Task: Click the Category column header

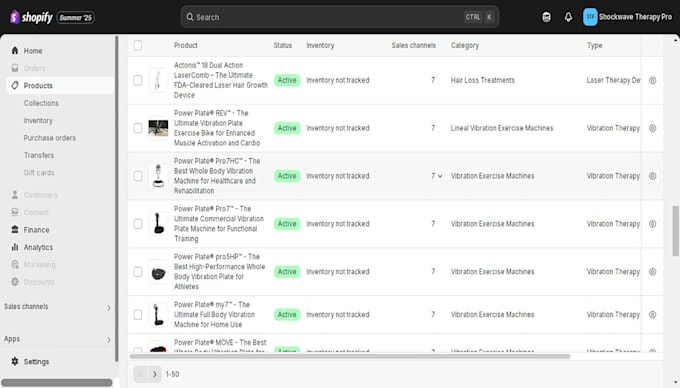Action: pos(464,46)
